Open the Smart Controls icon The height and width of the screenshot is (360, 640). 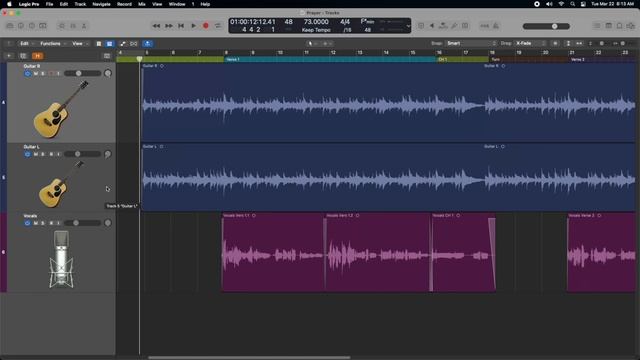coord(62,26)
